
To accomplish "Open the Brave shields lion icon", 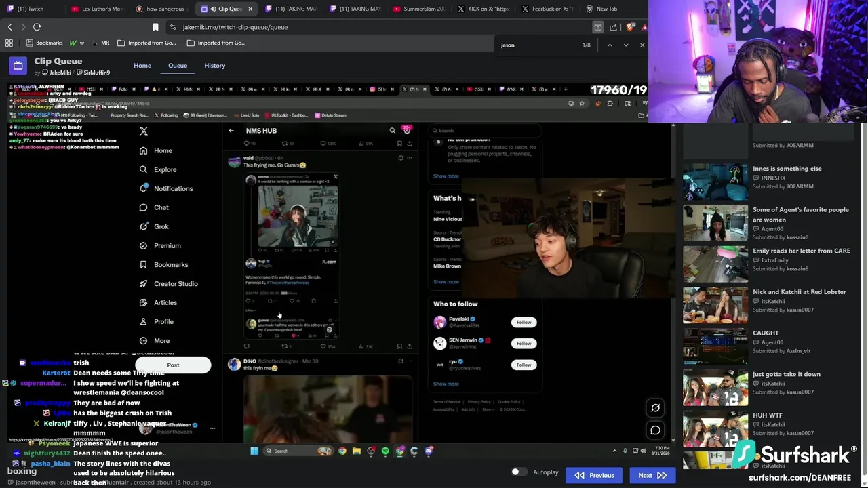I will tap(630, 27).
